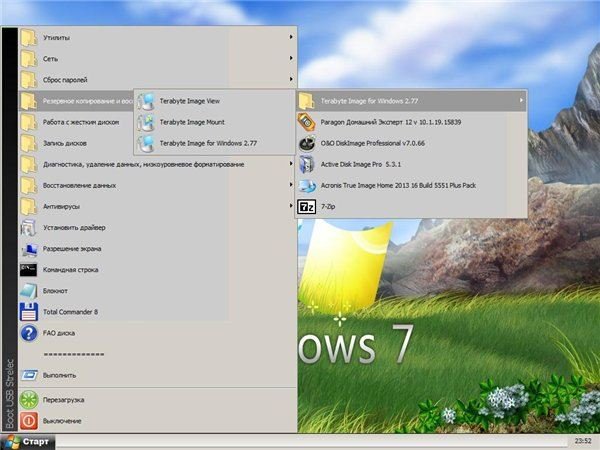Launch Terabyte Image Mount from submenu
The image size is (600, 450).
point(215,122)
